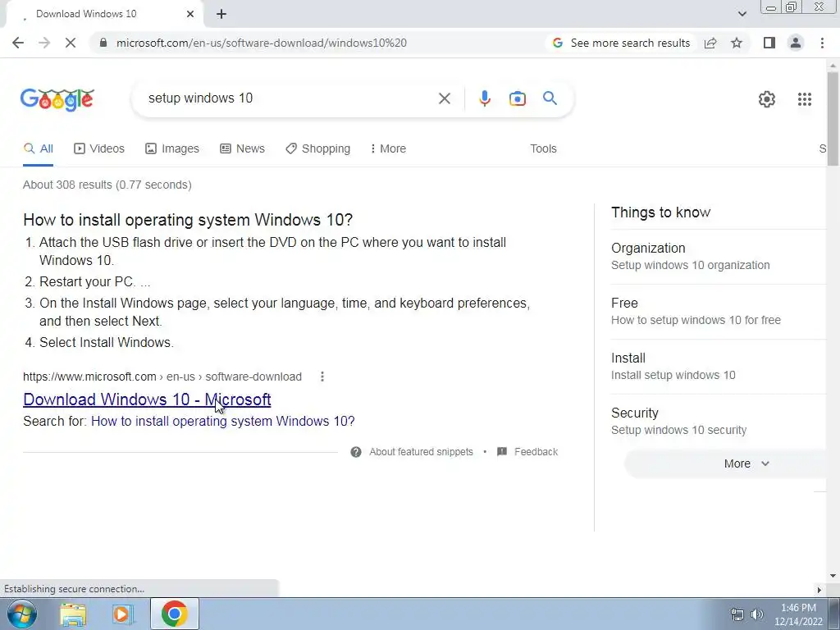Switch to the Shopping tab

(317, 149)
